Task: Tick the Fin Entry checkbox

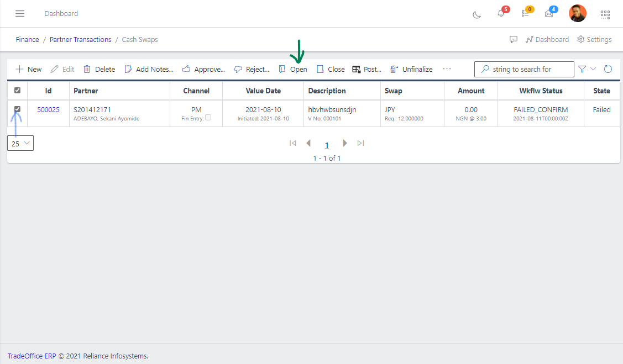Action: (x=208, y=118)
